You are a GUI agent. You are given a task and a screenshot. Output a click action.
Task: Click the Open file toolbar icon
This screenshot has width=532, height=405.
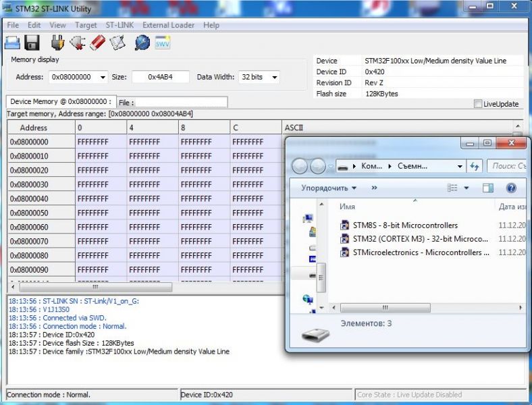pos(12,43)
